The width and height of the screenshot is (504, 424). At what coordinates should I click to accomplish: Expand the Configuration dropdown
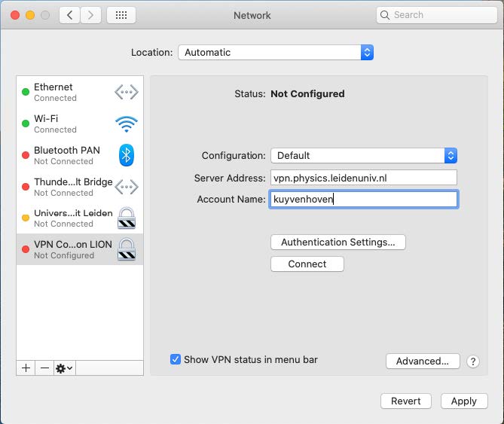364,156
